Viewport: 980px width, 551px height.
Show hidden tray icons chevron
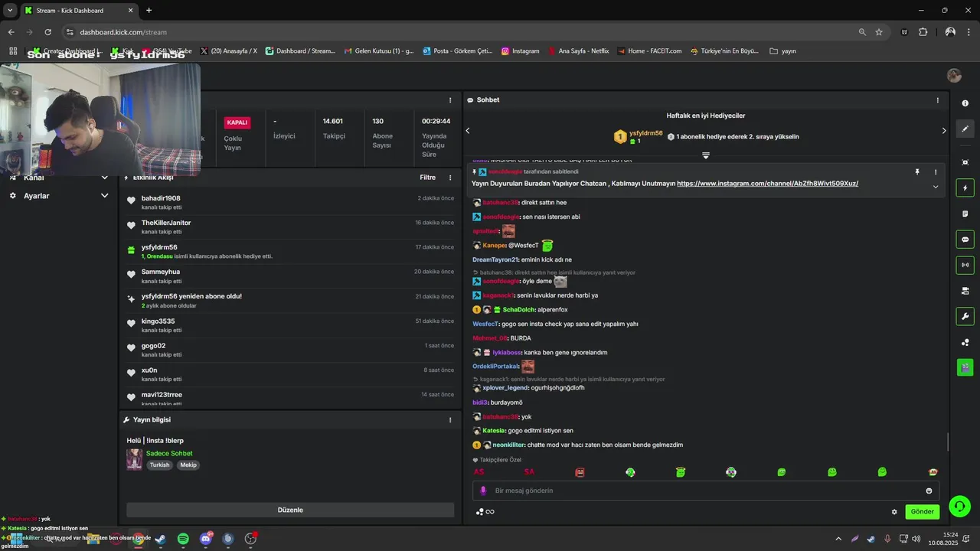click(x=838, y=539)
